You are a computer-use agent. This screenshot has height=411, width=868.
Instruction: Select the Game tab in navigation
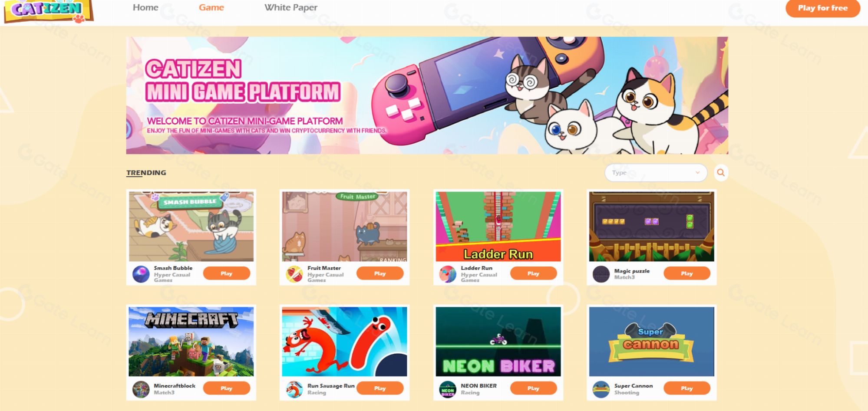[x=211, y=7]
